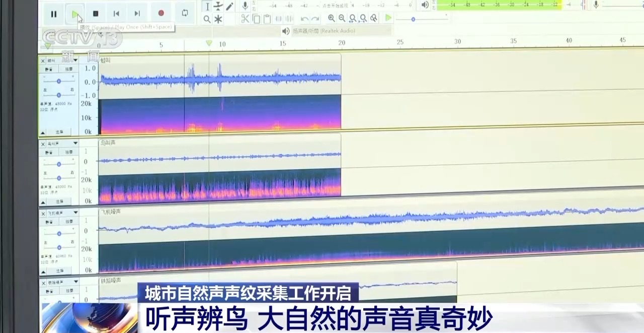644x333 pixels.
Task: Select the Multi-tool asterisk icon
Action: click(x=218, y=20)
